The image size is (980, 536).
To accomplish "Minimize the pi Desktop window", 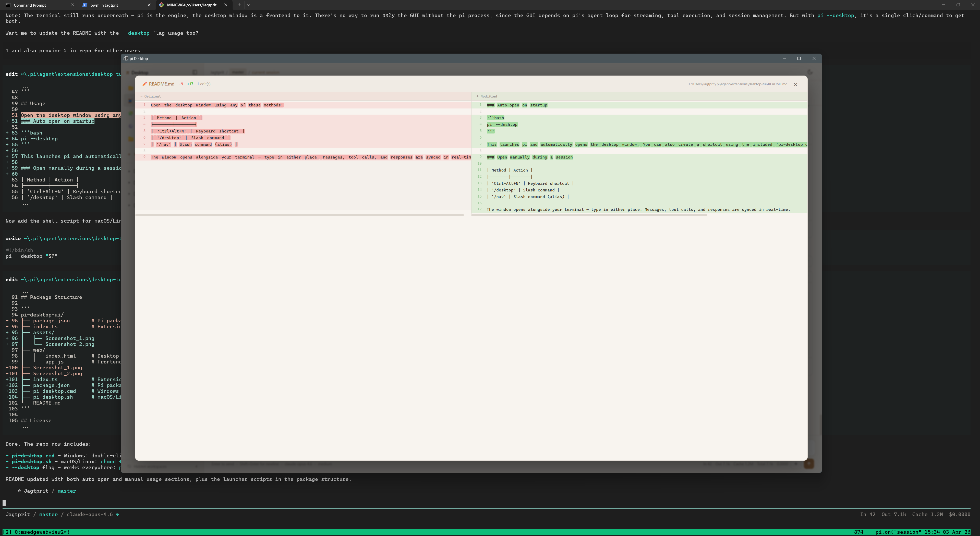I will click(784, 59).
